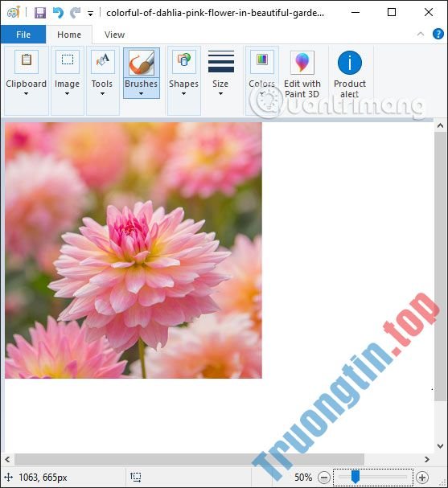Expand the Shapes dropdown arrow
Viewport: 448px width, 488px height.
tap(183, 94)
